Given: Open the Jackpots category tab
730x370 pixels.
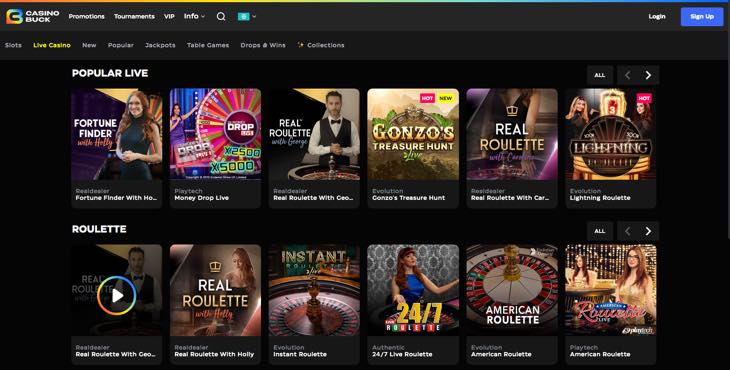Looking at the screenshot, I should (160, 45).
